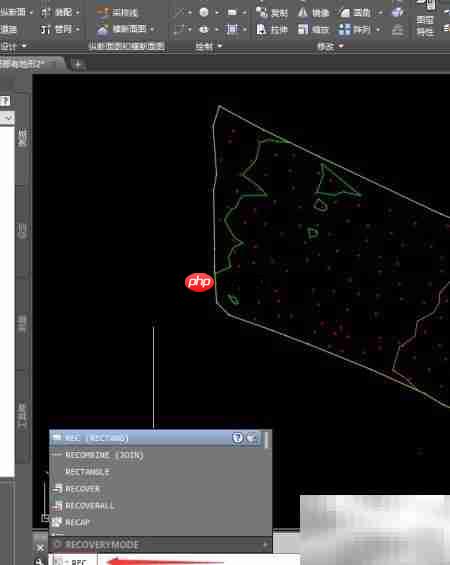Click the Section Views (横断面图) icon
The image size is (450, 565).
tap(103, 30)
